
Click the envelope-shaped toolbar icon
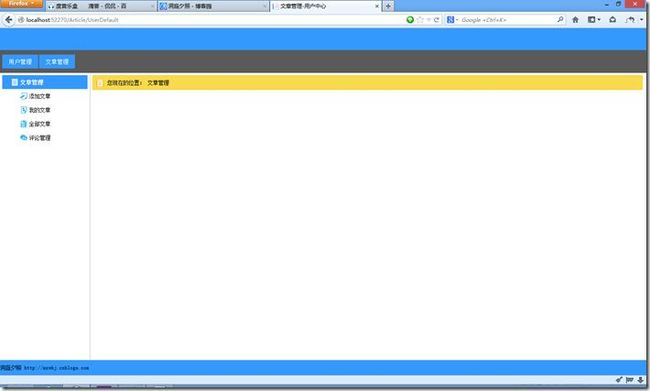(x=613, y=19)
